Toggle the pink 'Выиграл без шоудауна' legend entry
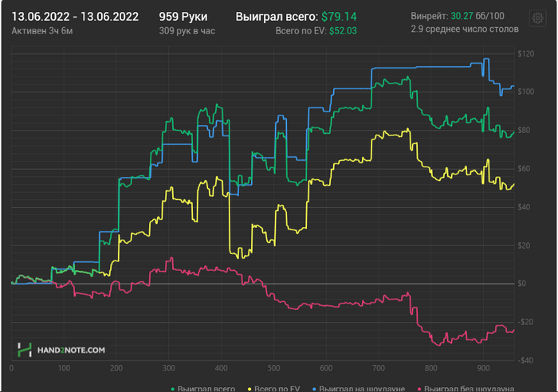Image resolution: width=558 pixels, height=392 pixels. coord(466,389)
